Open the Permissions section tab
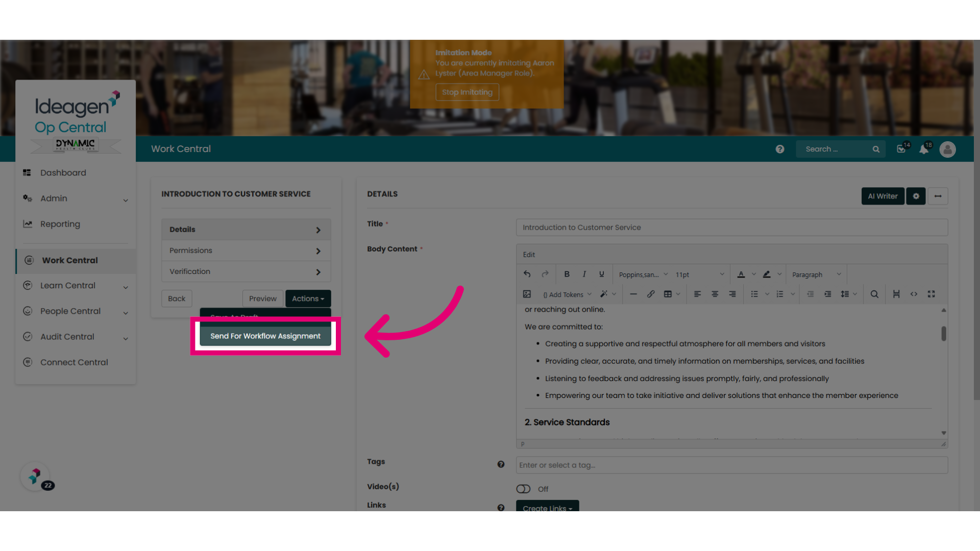 coord(246,251)
